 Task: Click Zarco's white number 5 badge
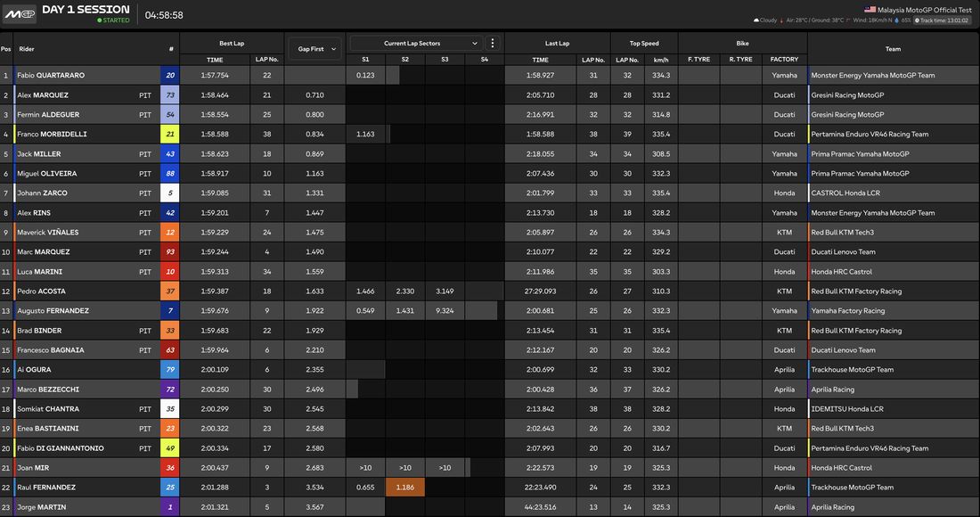170,193
